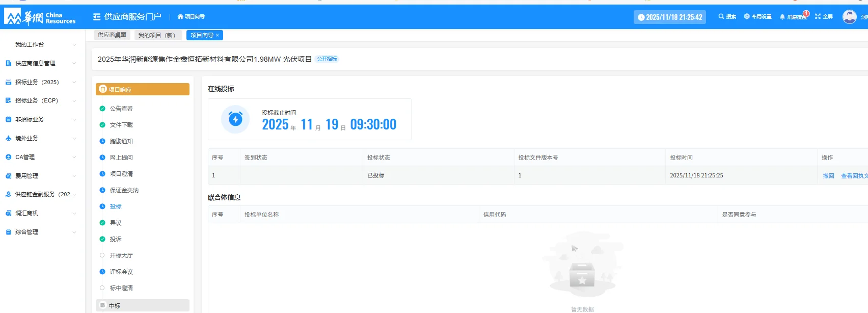Switch to the 供应商桌面 tab
The image size is (868, 313).
click(112, 35)
